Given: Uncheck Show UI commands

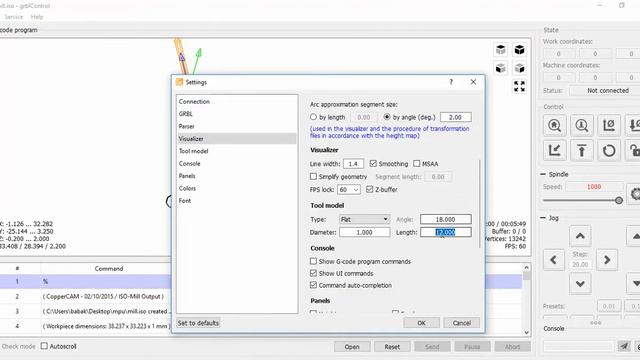Looking at the screenshot, I should 313,273.
